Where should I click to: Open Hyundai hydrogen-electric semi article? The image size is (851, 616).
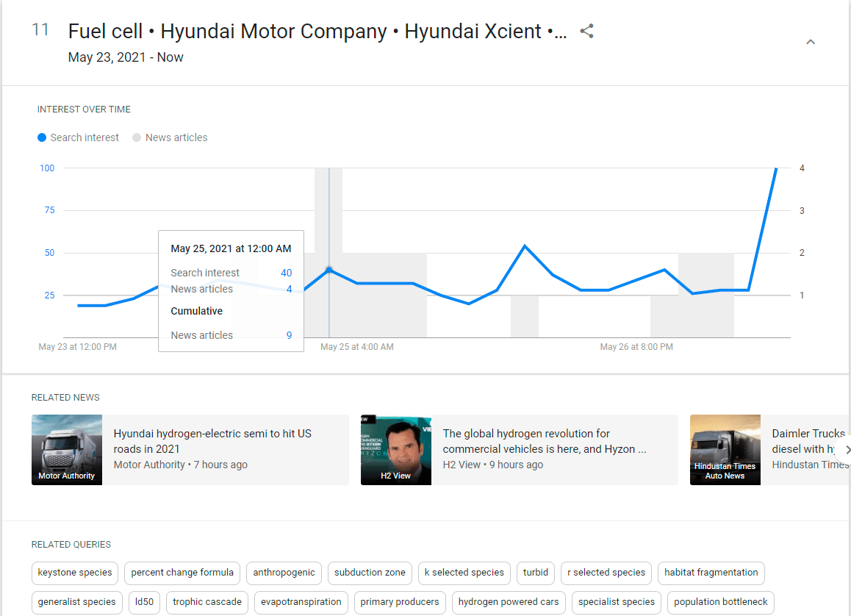[x=212, y=441]
